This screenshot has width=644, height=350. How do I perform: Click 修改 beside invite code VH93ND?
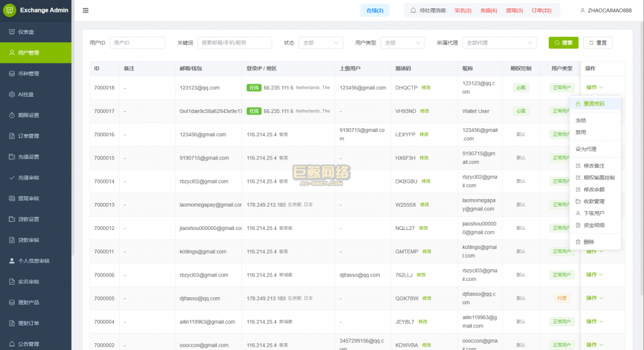click(x=425, y=111)
